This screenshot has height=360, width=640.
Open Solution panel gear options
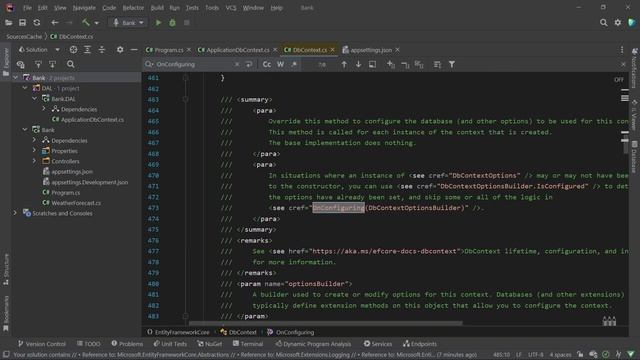120,50
